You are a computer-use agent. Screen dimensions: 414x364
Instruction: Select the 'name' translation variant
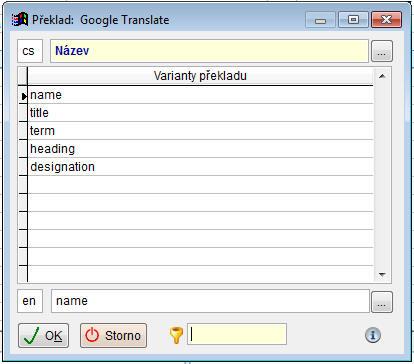coord(200,95)
